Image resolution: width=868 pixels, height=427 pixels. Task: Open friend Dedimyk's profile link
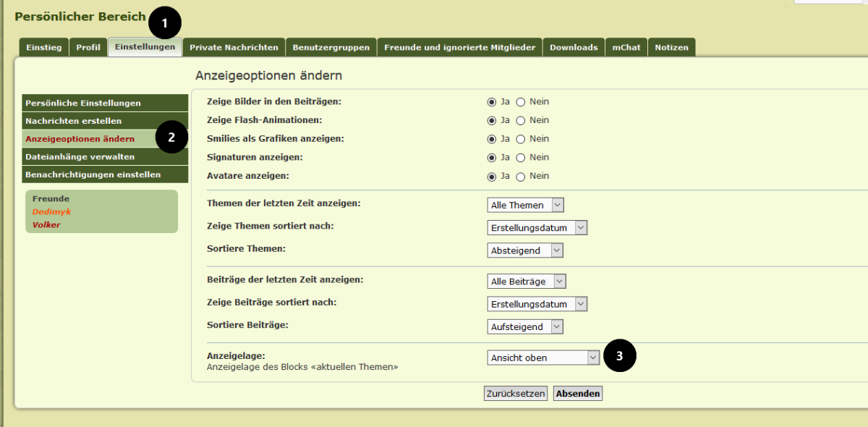(x=51, y=212)
